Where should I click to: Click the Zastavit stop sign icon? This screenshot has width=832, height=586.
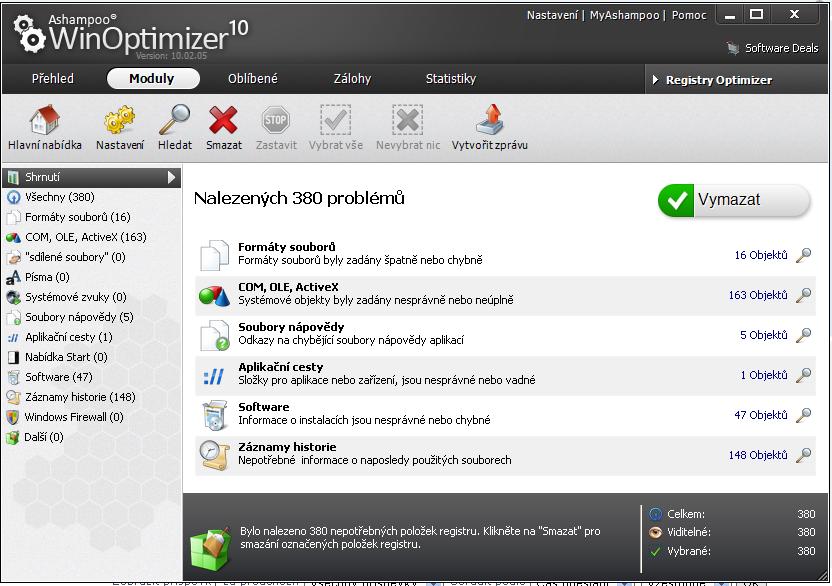coord(276,119)
